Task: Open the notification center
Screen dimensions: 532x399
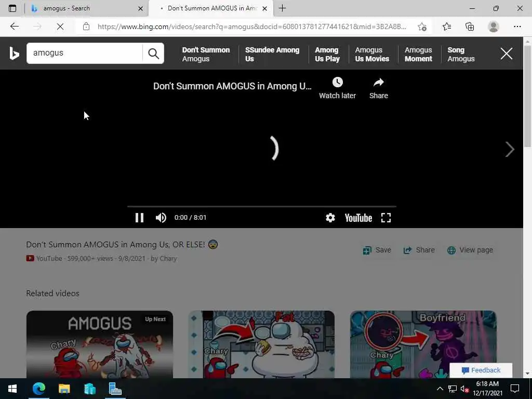Action: [x=515, y=389]
